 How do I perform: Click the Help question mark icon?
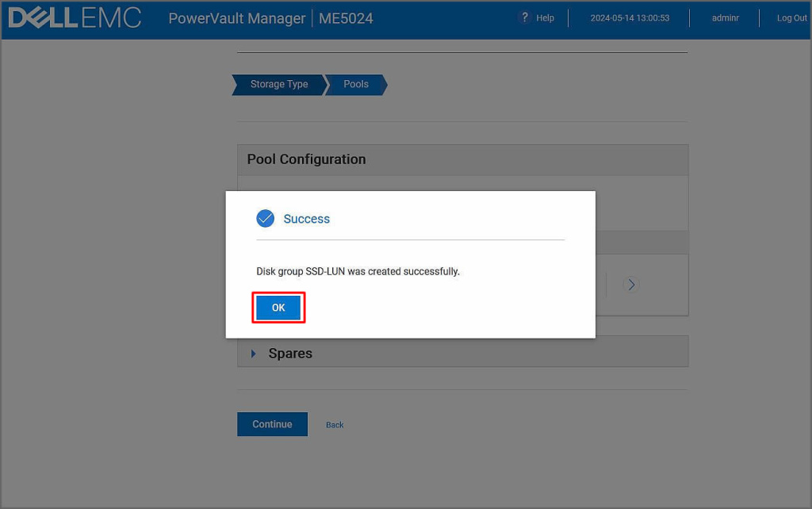tap(524, 17)
